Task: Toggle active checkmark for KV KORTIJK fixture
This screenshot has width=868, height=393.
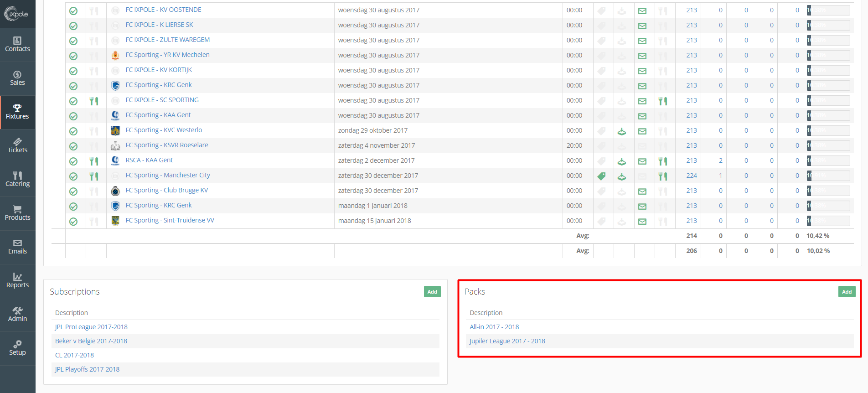Action: (73, 71)
